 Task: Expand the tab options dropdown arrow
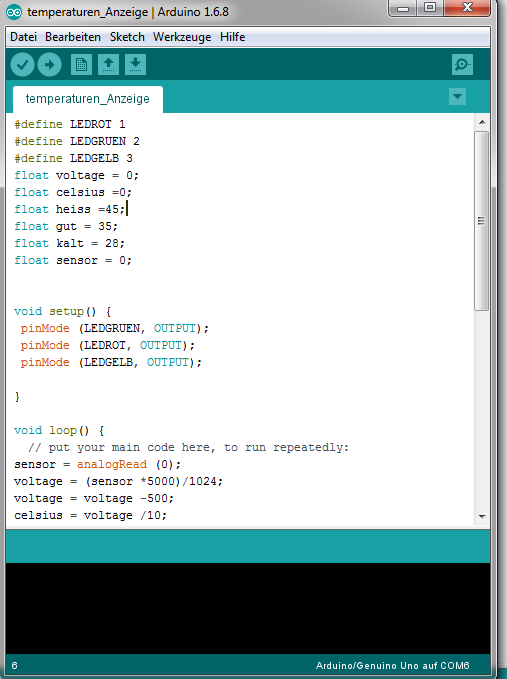457,96
